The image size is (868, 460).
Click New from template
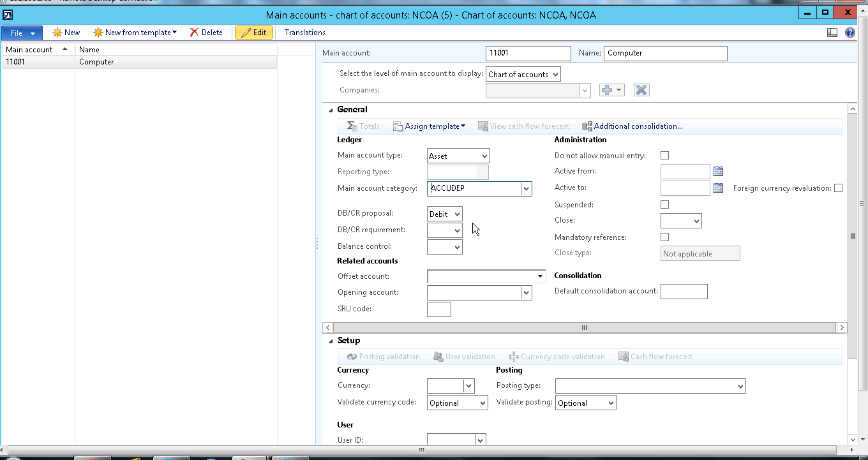click(135, 32)
